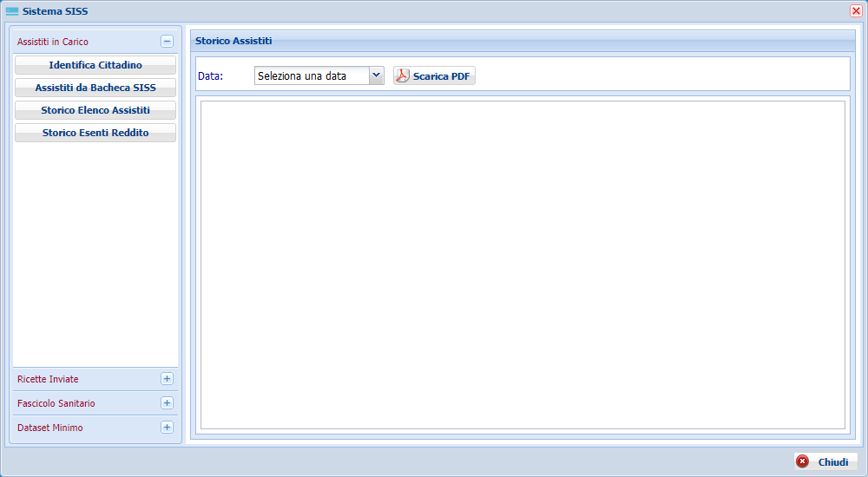Image resolution: width=868 pixels, height=477 pixels.
Task: Click the Data: field label
Action: pos(210,76)
